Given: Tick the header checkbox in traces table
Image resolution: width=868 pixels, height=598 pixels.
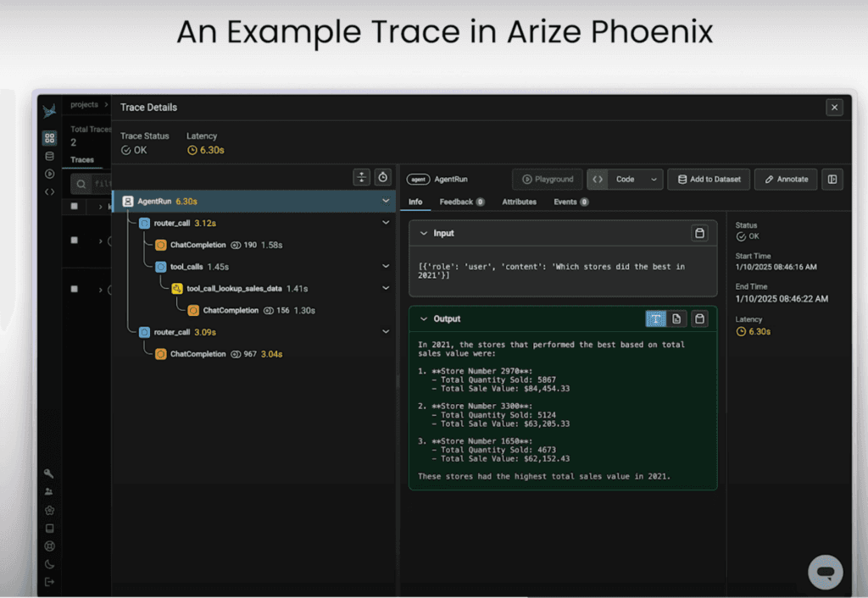Looking at the screenshot, I should 75,207.
